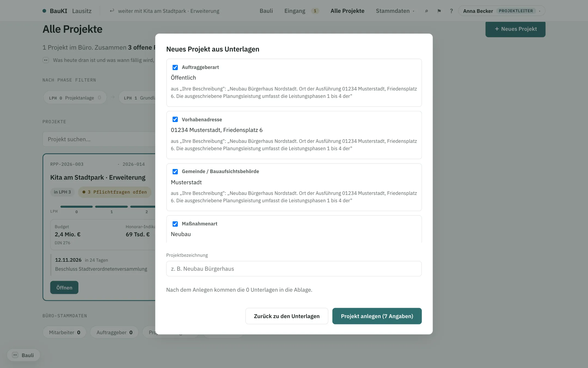The image size is (588, 368).
Task: Click the Neues Projekt button
Action: [515, 29]
